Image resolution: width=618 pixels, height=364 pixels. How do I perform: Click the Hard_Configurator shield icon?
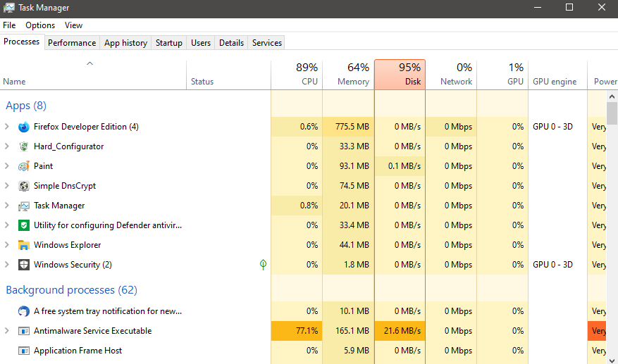(x=24, y=146)
